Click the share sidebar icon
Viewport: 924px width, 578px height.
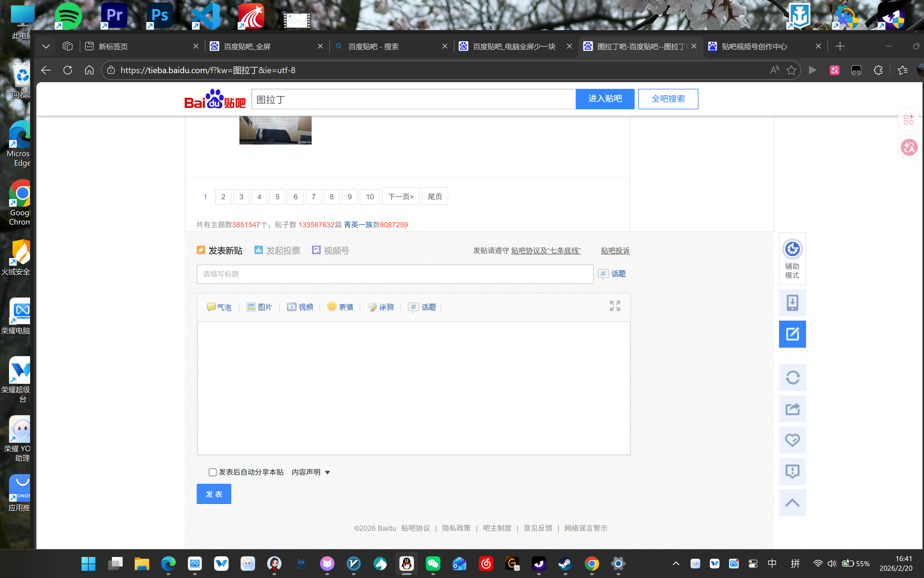click(x=792, y=409)
